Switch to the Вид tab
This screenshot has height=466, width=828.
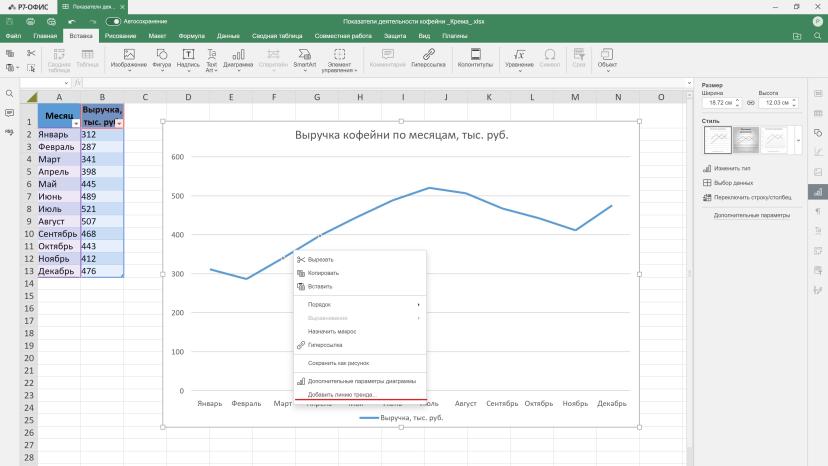tap(424, 36)
